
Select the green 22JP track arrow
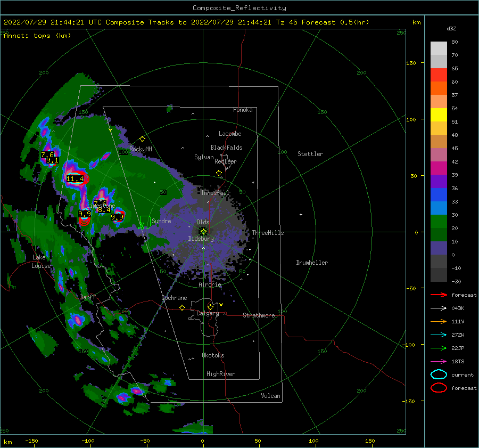coord(439,348)
